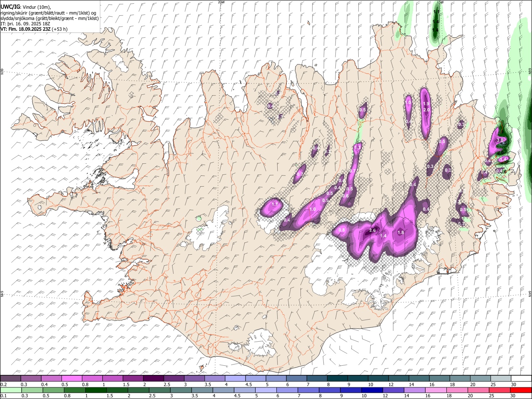Click the '2.6' snowfall value on the map
The width and height of the screenshot is (532, 399).
tap(372, 230)
